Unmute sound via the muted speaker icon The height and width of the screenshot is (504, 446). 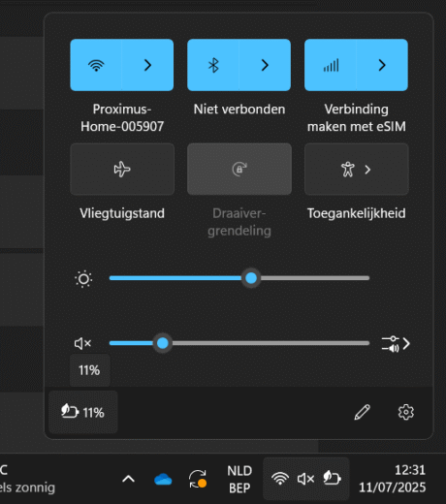click(83, 343)
